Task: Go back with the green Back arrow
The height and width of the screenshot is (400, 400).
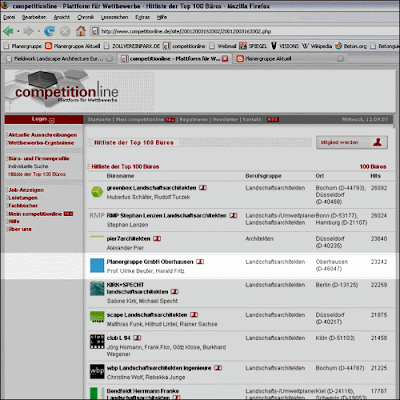Action: coord(8,31)
